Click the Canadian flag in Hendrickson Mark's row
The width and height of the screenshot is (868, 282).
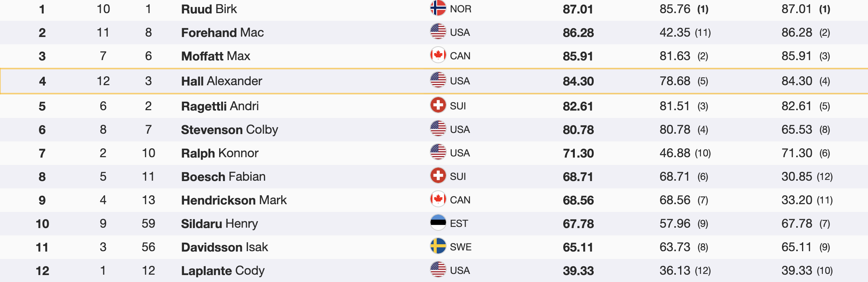tap(438, 200)
